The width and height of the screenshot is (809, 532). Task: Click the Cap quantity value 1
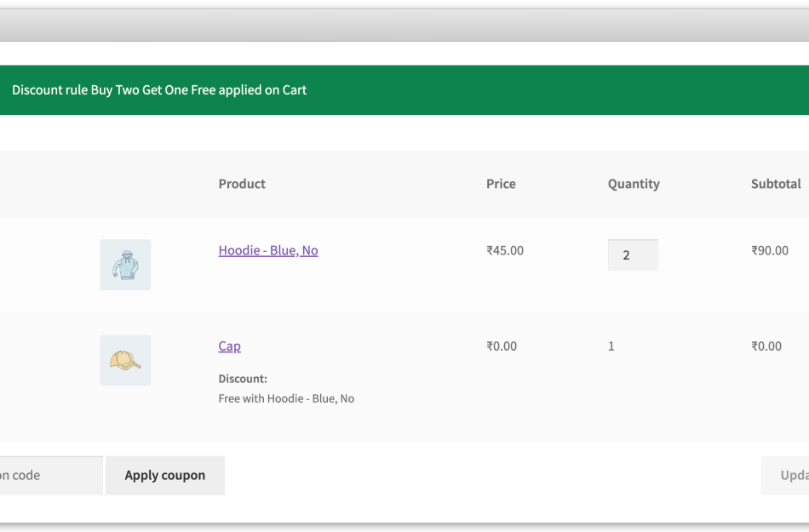tap(611, 346)
